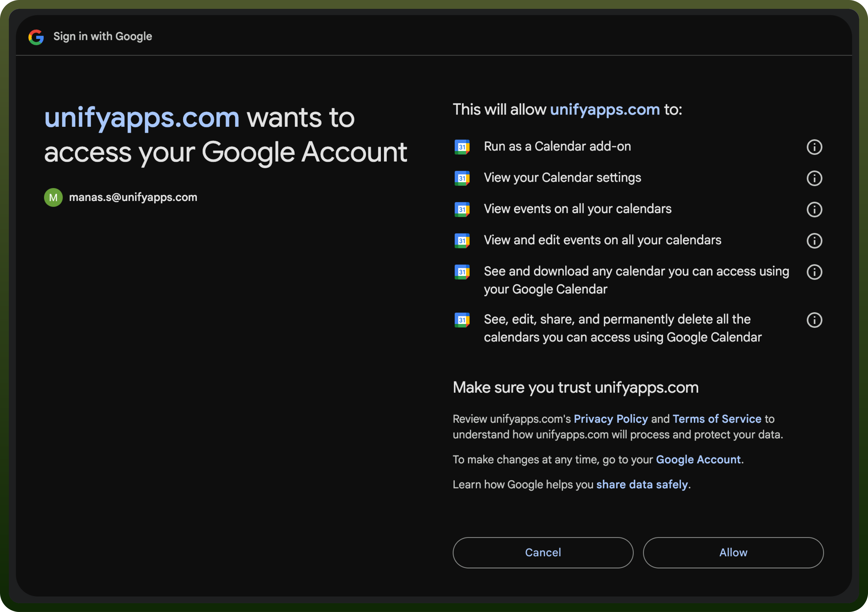The width and height of the screenshot is (868, 612).
Task: Click the Calendar icon beside View your Calendar settings
Action: click(x=462, y=178)
